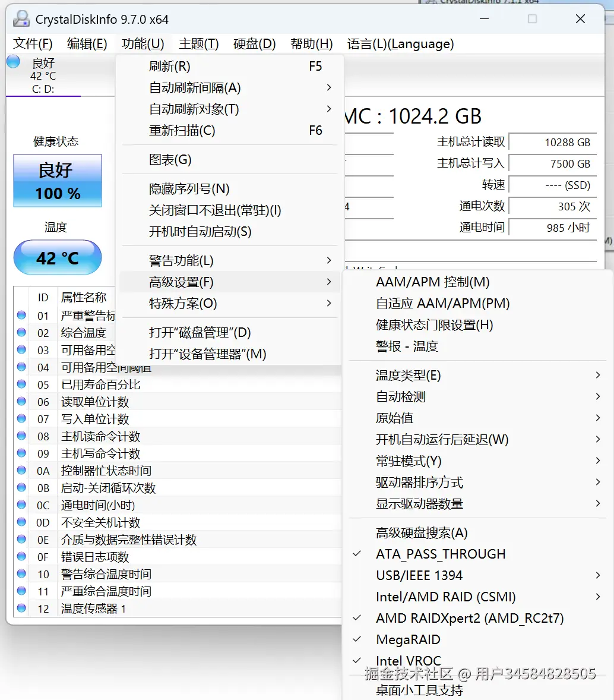The width and height of the screenshot is (614, 700).
Task: Select 刷新(R) menu entry
Action: point(229,66)
